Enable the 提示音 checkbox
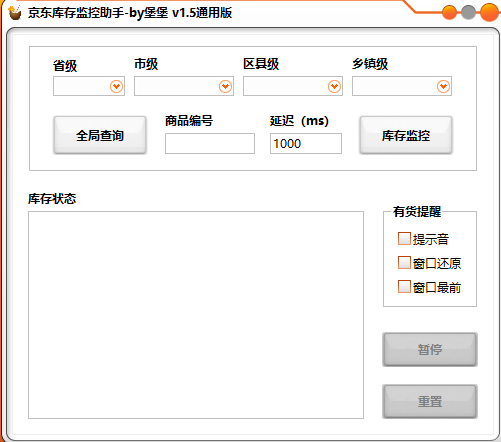The image size is (501, 442). click(x=404, y=239)
